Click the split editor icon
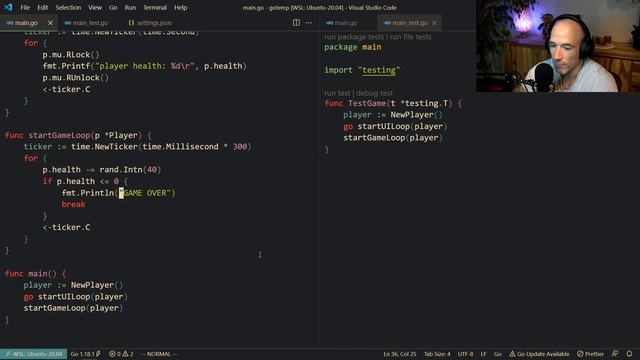 click(296, 23)
